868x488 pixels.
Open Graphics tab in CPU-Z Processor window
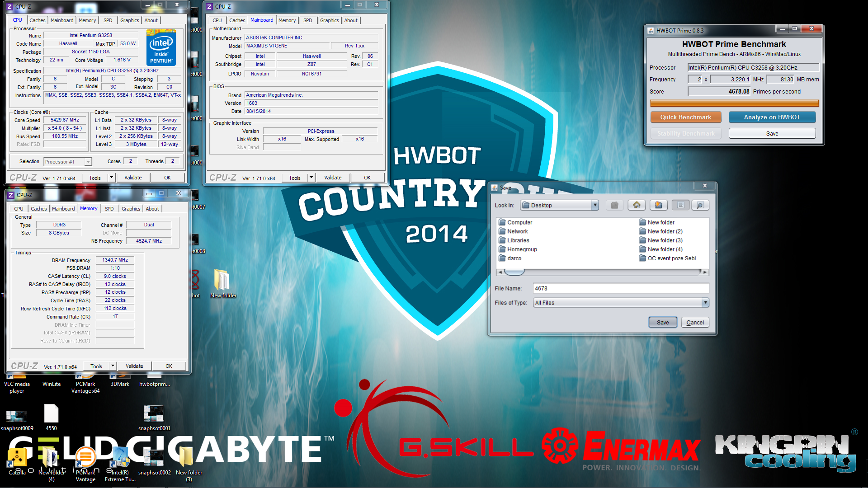(x=130, y=20)
